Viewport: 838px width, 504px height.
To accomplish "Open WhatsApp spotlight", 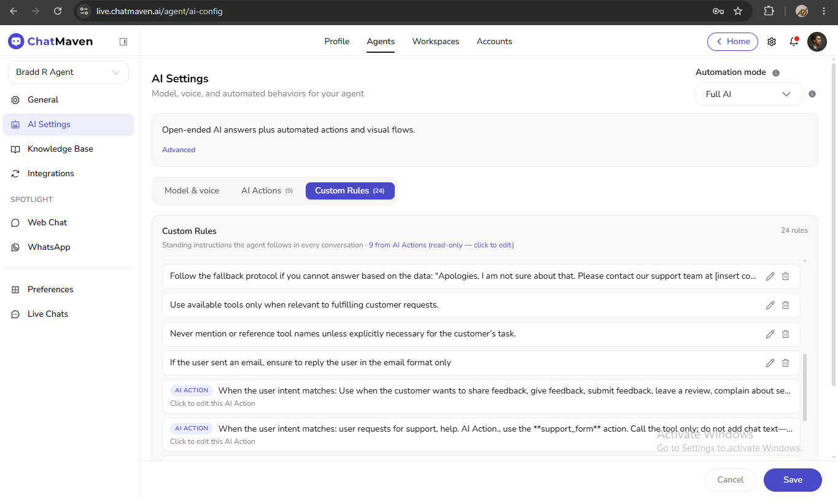I will pos(68,247).
